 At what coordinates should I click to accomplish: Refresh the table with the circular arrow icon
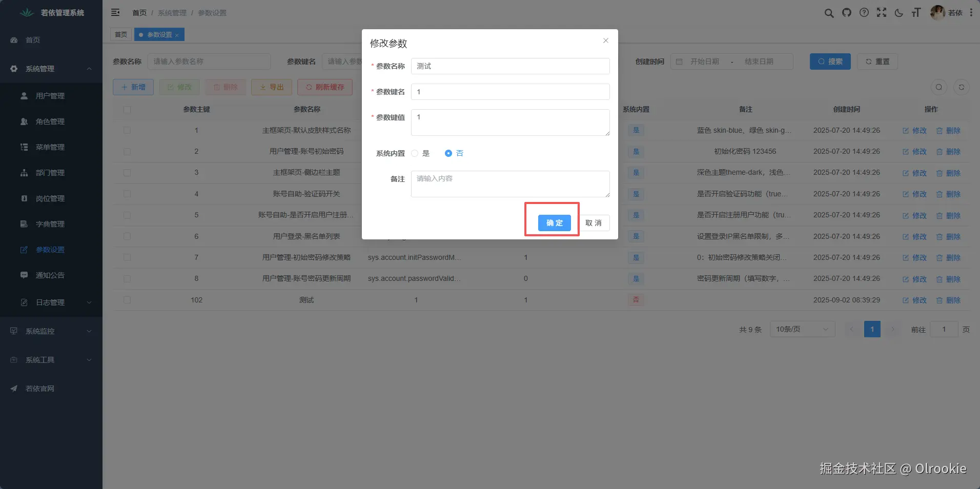click(x=962, y=87)
